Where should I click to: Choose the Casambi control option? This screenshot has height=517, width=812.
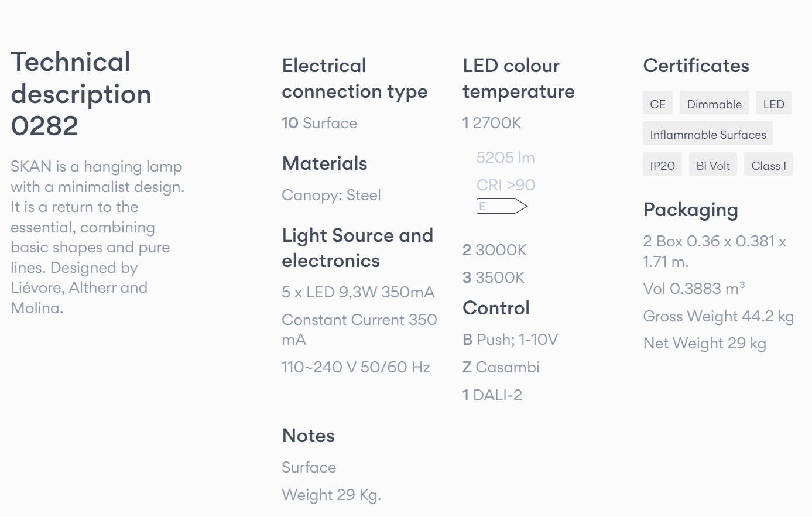coord(501,367)
